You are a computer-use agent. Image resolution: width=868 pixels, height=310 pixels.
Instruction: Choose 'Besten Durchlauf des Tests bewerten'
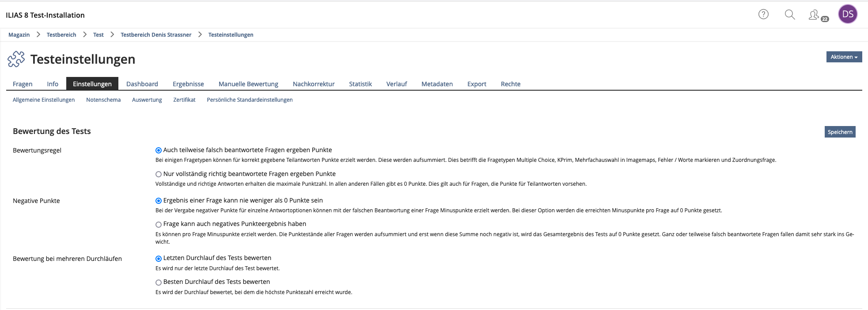click(159, 283)
